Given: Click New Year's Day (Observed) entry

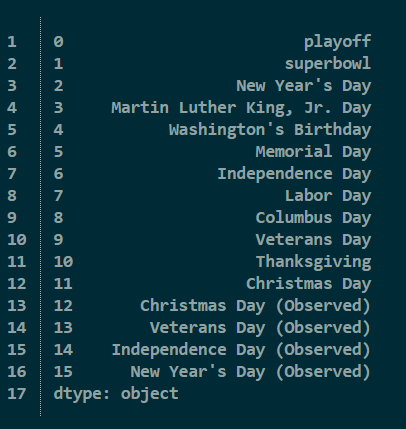Looking at the screenshot, I should (251, 372).
